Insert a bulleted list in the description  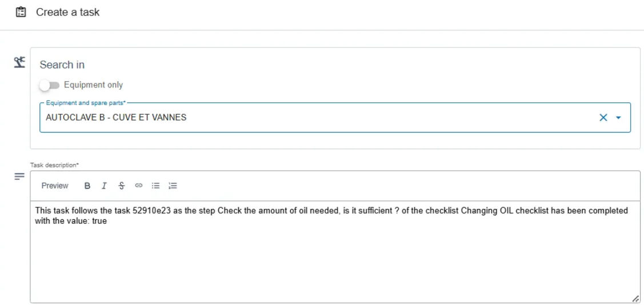point(155,186)
